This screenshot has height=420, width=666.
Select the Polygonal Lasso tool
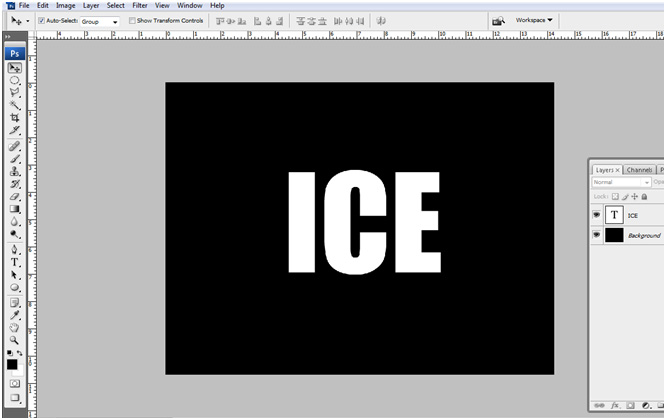point(15,93)
